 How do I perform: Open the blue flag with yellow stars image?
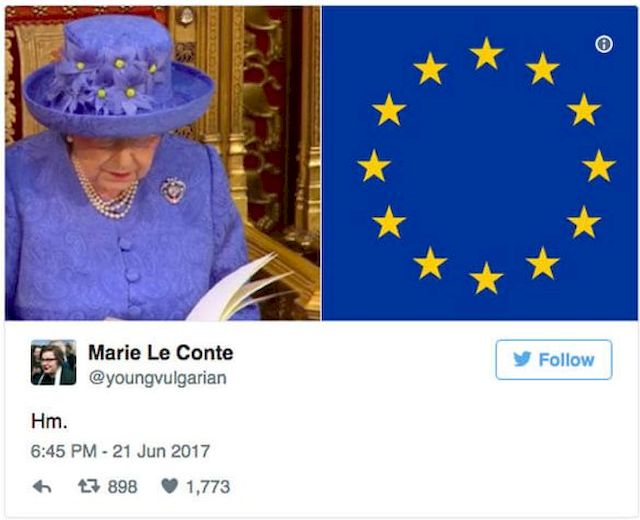(x=480, y=163)
